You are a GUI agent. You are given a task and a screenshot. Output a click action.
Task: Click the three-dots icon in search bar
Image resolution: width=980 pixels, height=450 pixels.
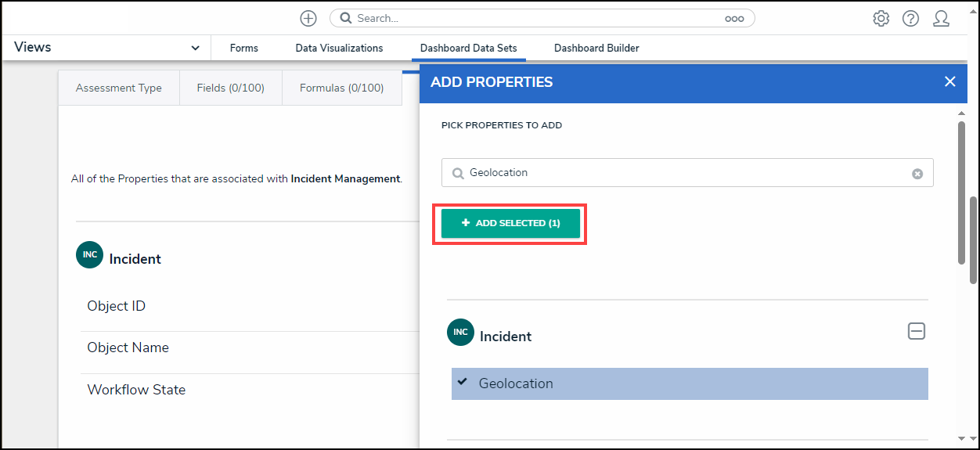(x=733, y=19)
